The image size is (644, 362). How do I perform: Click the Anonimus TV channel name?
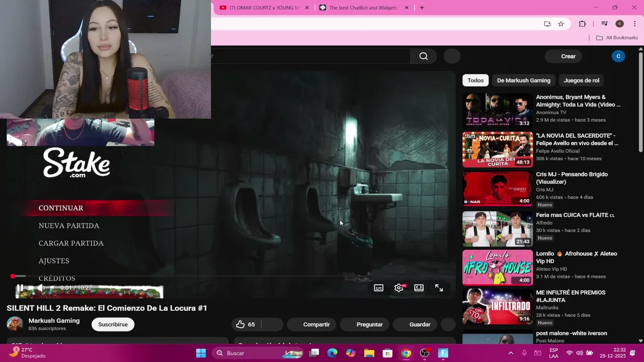click(x=551, y=113)
